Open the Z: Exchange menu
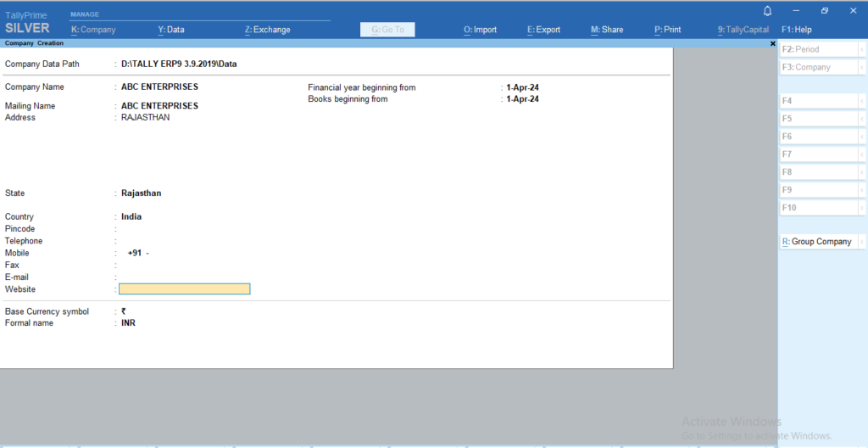 267,30
